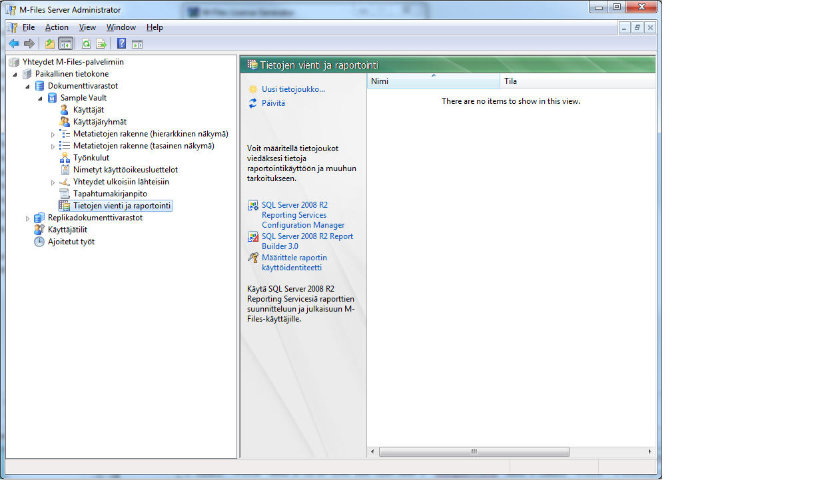The height and width of the screenshot is (504, 836).
Task: Collapse the Paikallinen tietokone node
Action: click(15, 74)
